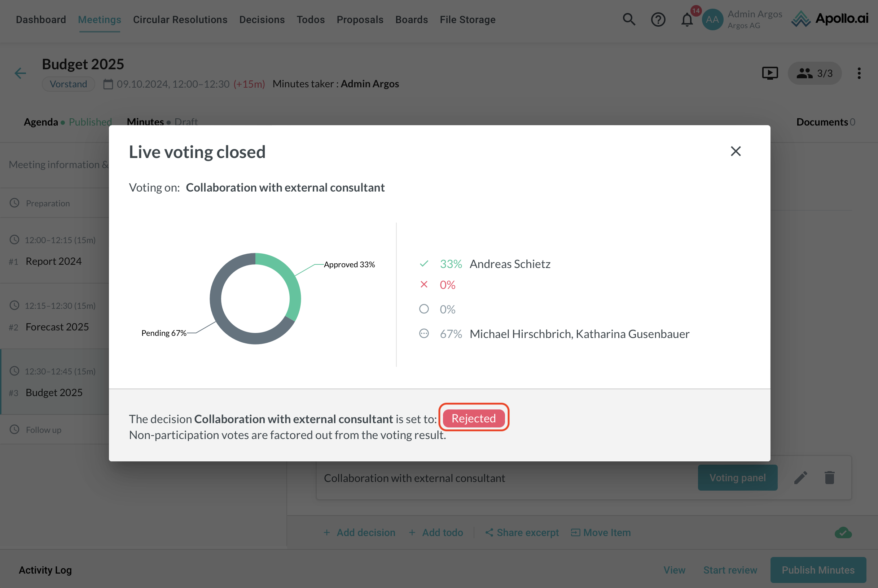Open the three-dot meeting options menu
The height and width of the screenshot is (588, 878).
(x=859, y=73)
